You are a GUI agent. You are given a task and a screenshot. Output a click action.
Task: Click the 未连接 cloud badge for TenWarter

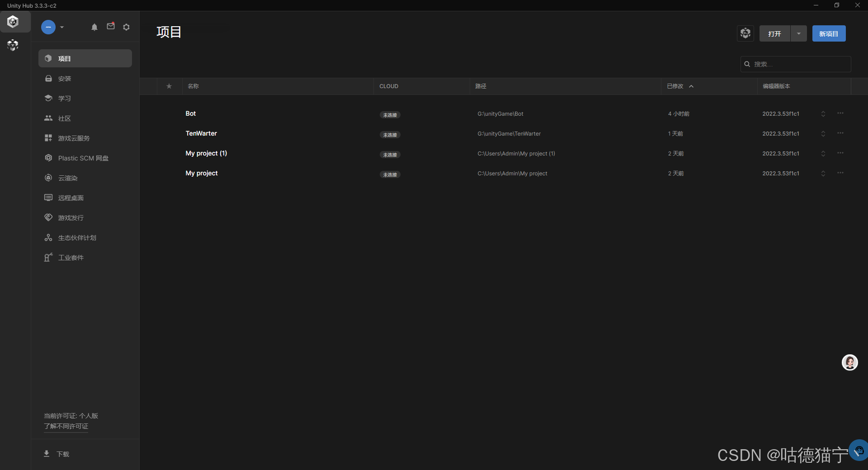pyautogui.click(x=390, y=135)
